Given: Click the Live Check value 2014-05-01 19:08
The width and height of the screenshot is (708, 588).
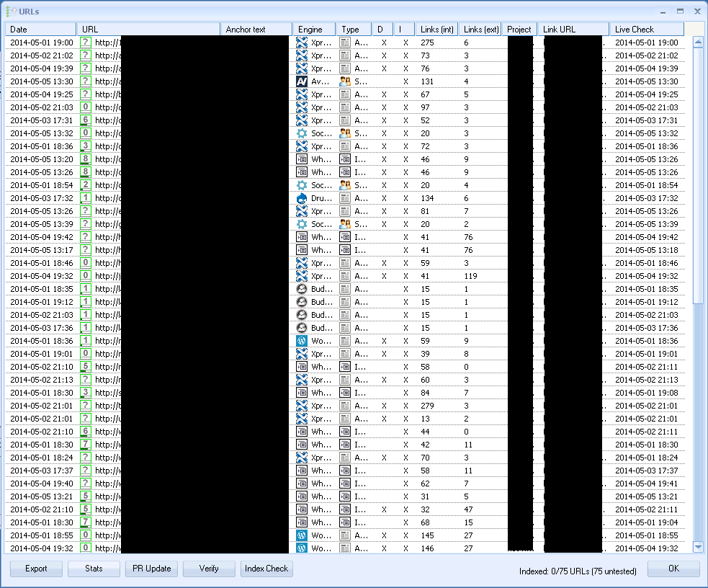Looking at the screenshot, I should coord(647,393).
